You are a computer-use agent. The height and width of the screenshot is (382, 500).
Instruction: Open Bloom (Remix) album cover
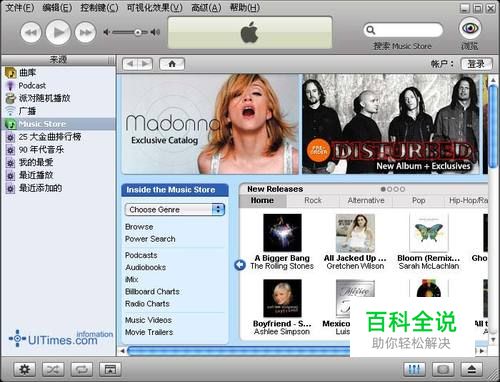pos(429,232)
